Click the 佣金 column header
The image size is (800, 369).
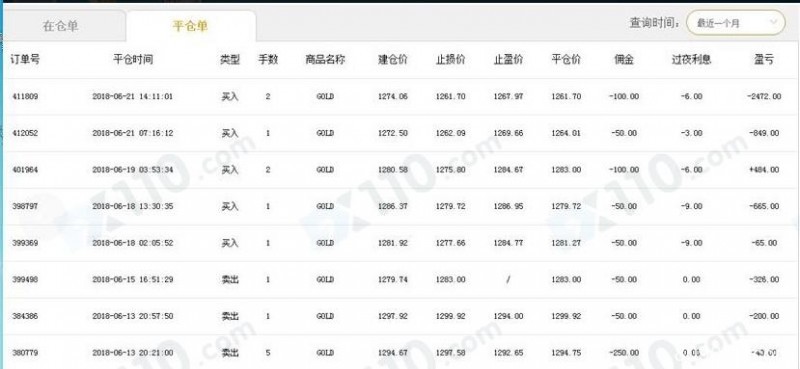[623, 59]
